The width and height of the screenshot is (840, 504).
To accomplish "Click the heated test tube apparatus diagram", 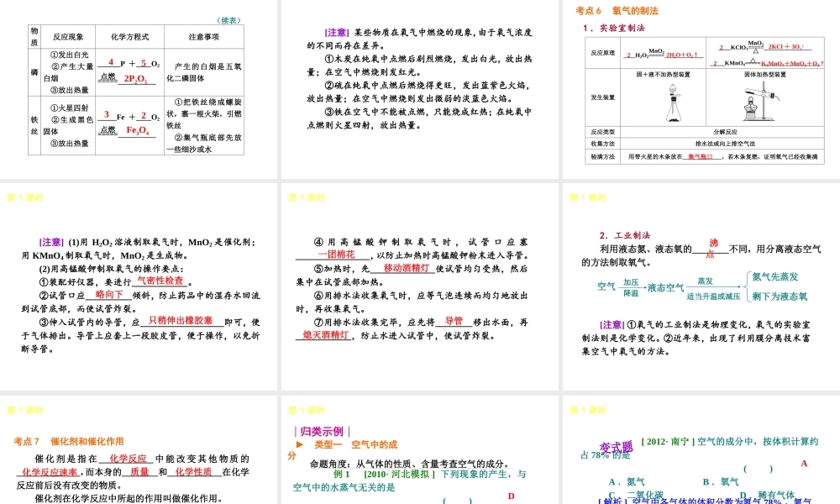I will [x=761, y=102].
